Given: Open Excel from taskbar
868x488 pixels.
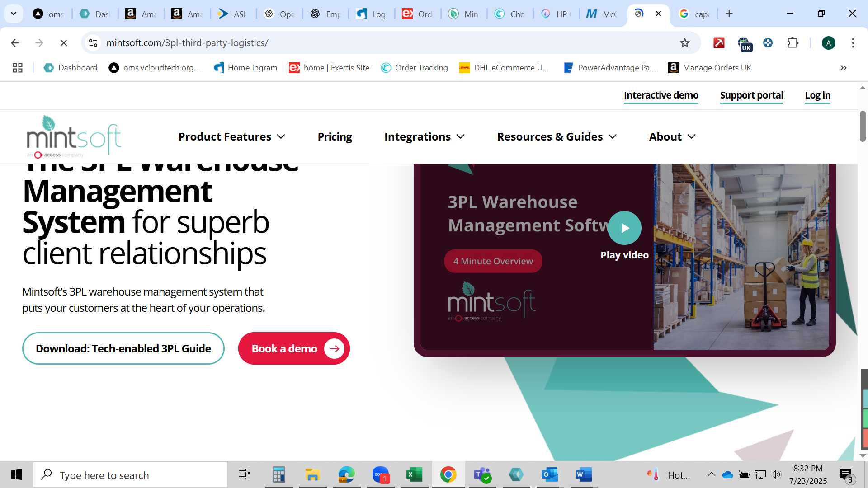Looking at the screenshot, I should pyautogui.click(x=414, y=475).
